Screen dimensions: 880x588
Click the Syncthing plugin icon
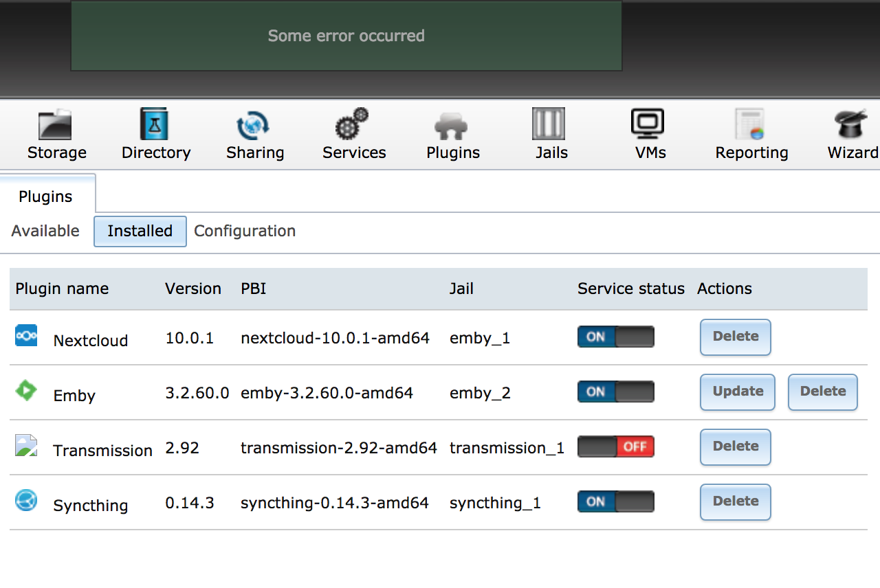(26, 500)
